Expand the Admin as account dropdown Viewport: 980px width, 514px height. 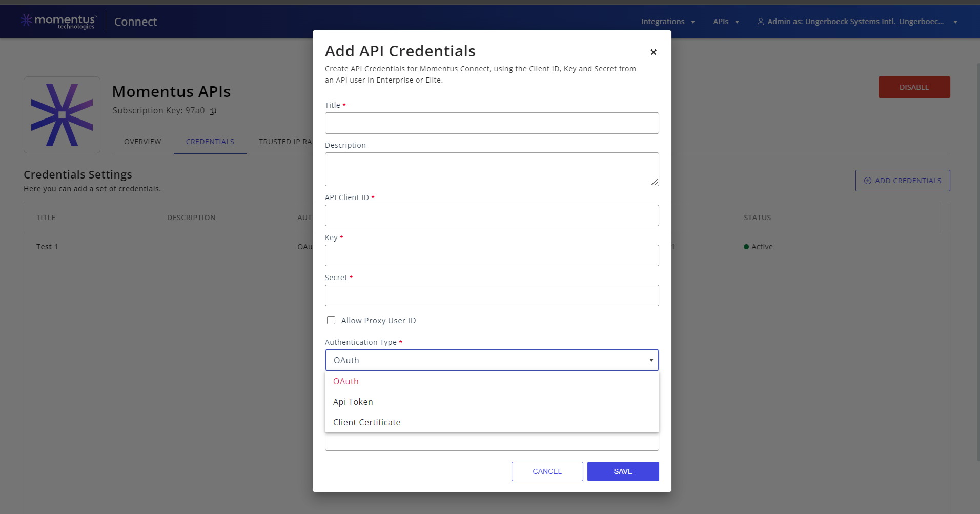[x=954, y=22]
